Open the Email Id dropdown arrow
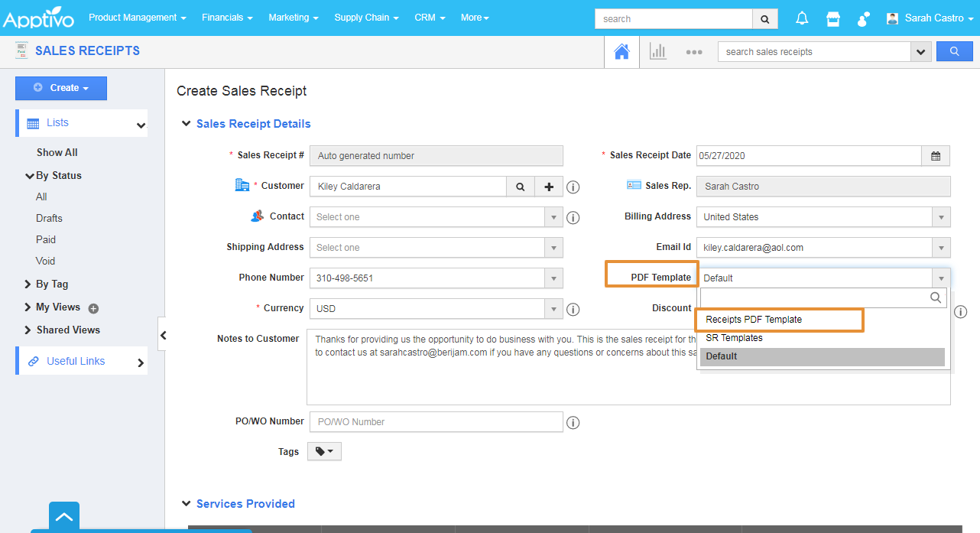 (941, 247)
